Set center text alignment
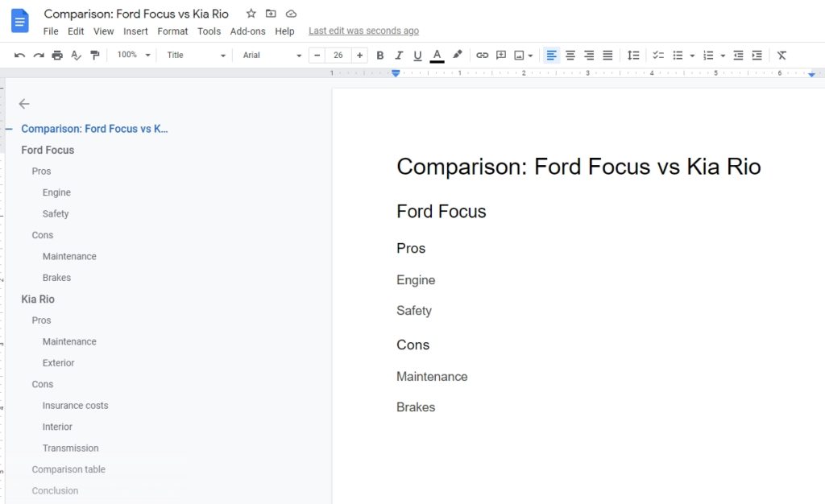Screen dimensions: 825x504 (570, 56)
